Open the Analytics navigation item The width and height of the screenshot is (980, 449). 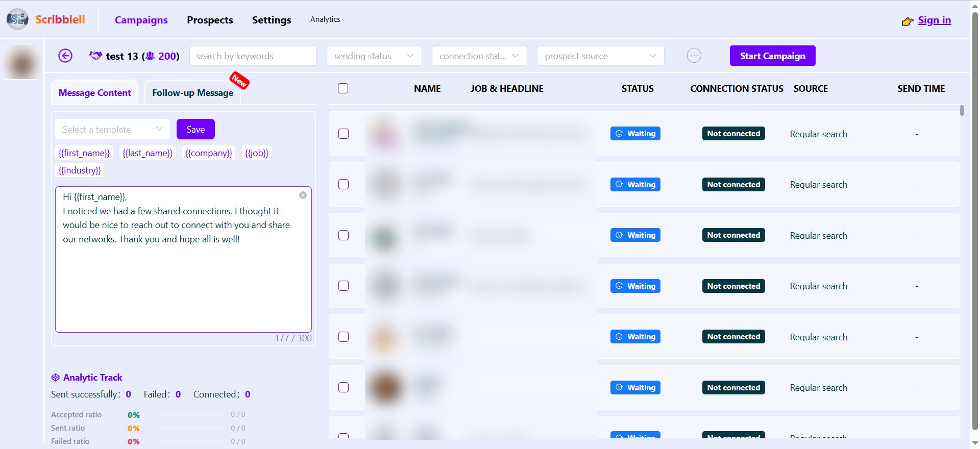pos(325,19)
